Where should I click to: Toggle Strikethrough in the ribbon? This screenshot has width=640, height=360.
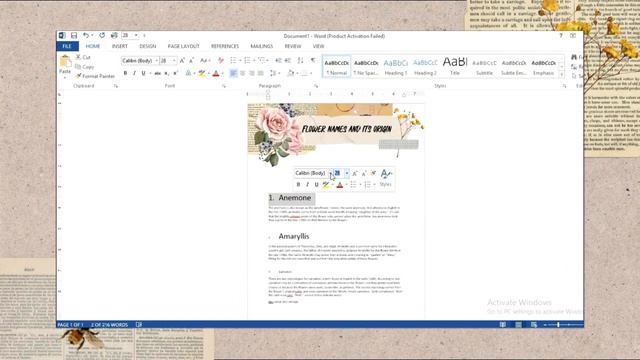(158, 73)
